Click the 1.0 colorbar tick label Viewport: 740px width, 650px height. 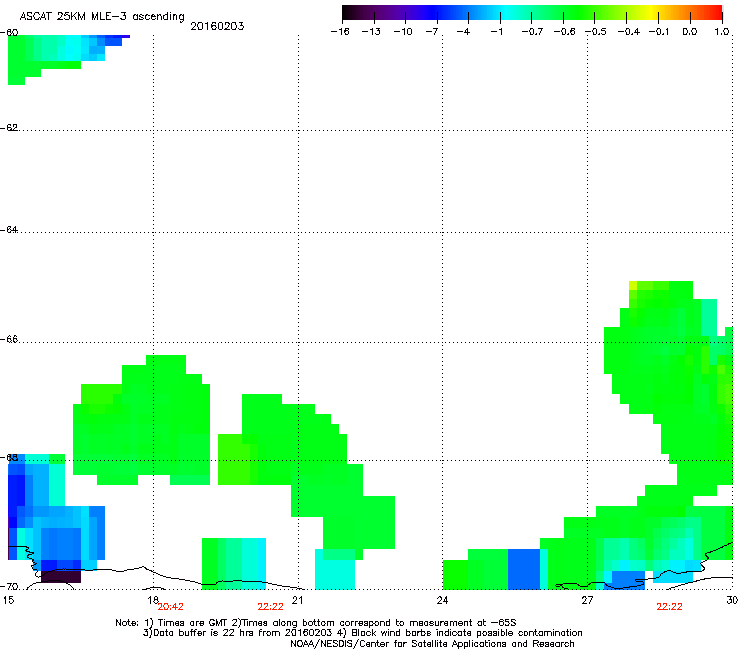click(x=722, y=32)
